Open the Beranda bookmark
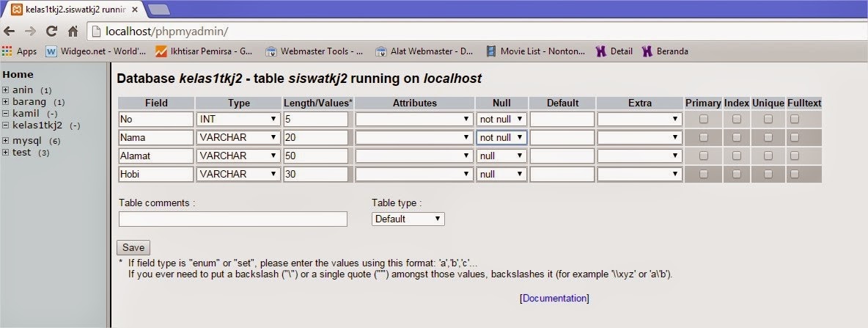868x328 pixels. click(665, 51)
